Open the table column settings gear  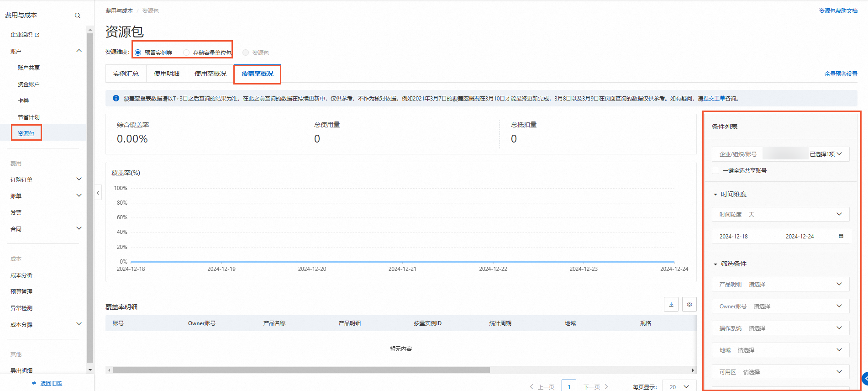(x=689, y=304)
